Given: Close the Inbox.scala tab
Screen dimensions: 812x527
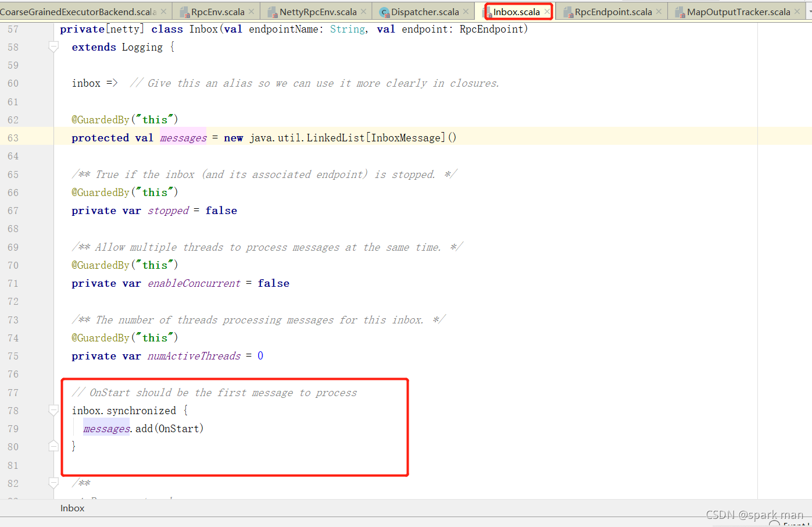Looking at the screenshot, I should point(547,12).
